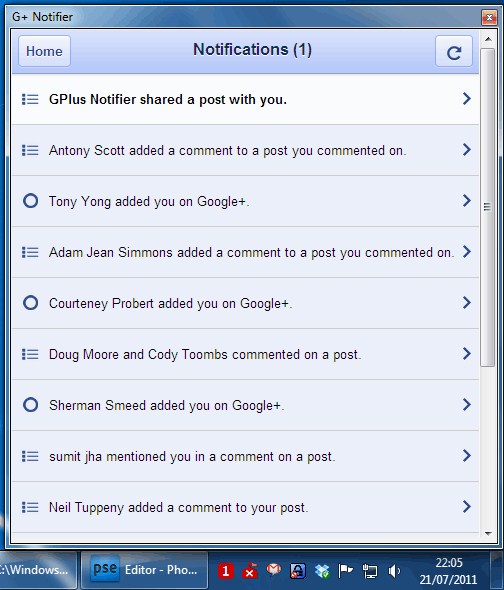504x590 pixels.
Task: Switch to the Editor - Photoshop Elements taskbar item
Action: [145, 570]
